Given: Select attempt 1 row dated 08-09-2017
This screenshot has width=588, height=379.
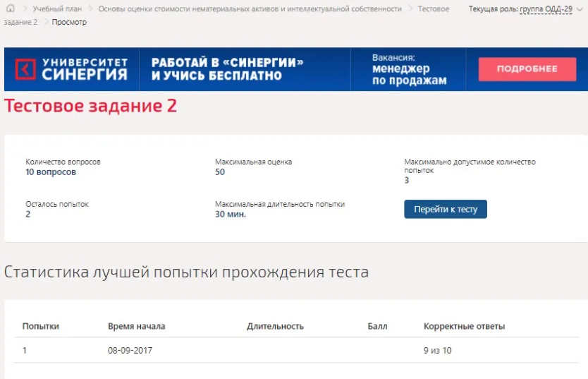Looking at the screenshot, I should pos(296,350).
